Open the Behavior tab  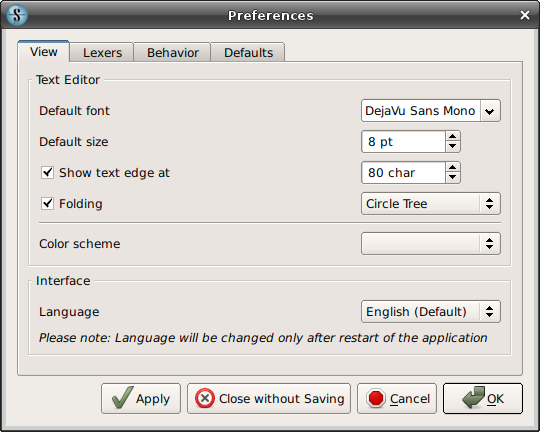tap(173, 53)
